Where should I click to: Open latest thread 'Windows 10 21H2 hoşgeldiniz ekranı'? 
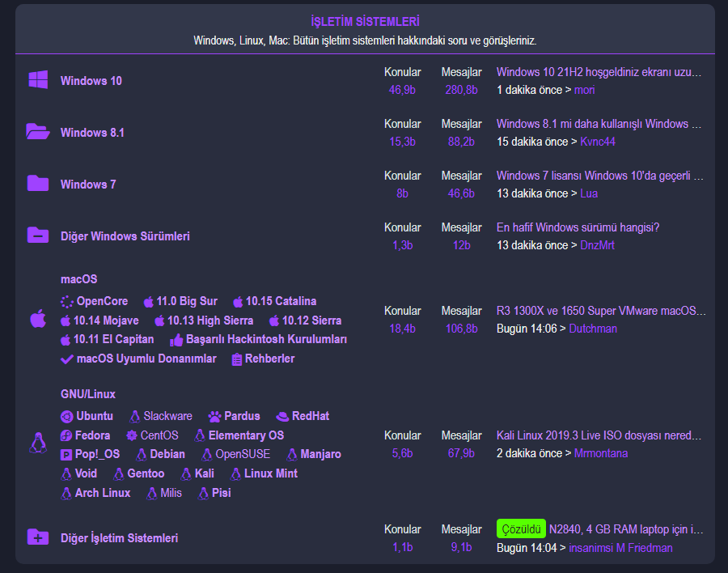599,72
